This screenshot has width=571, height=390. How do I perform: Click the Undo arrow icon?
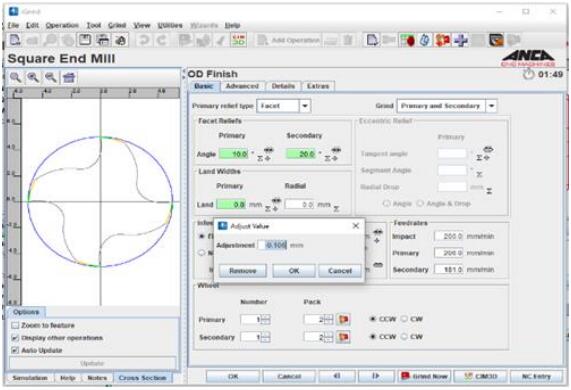click(x=144, y=40)
